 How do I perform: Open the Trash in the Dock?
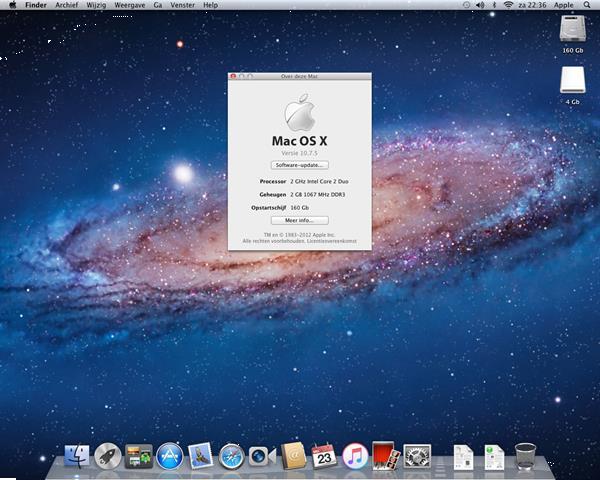tap(525, 456)
